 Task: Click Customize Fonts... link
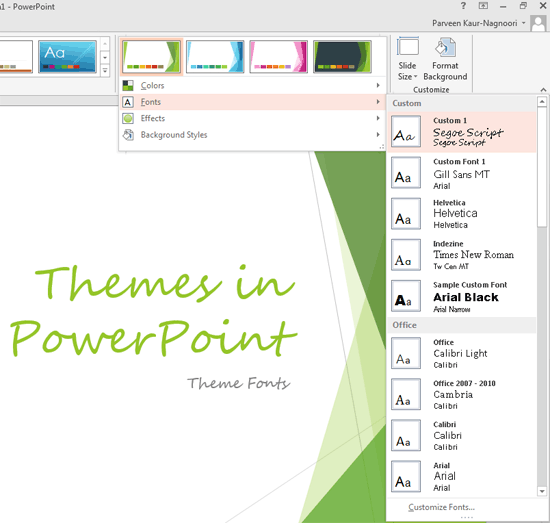(x=441, y=507)
